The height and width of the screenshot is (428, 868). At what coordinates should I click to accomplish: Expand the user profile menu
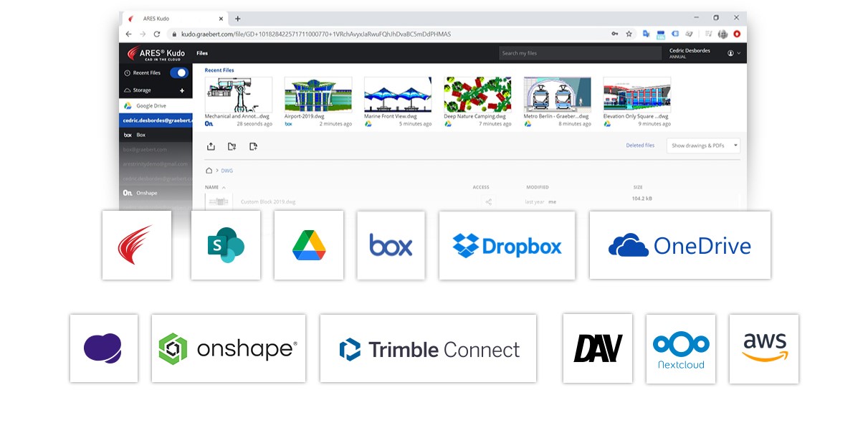[733, 53]
